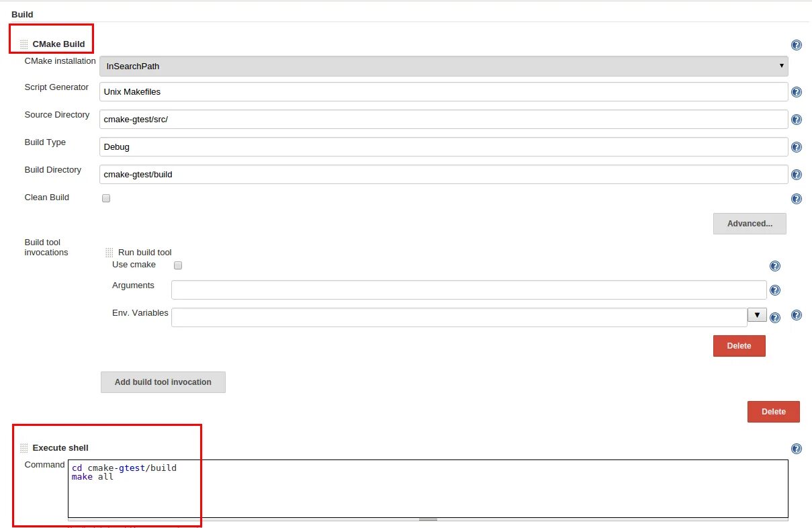Image resolution: width=812 pixels, height=528 pixels.
Task: Open help for CMake Build step
Action: point(796,45)
